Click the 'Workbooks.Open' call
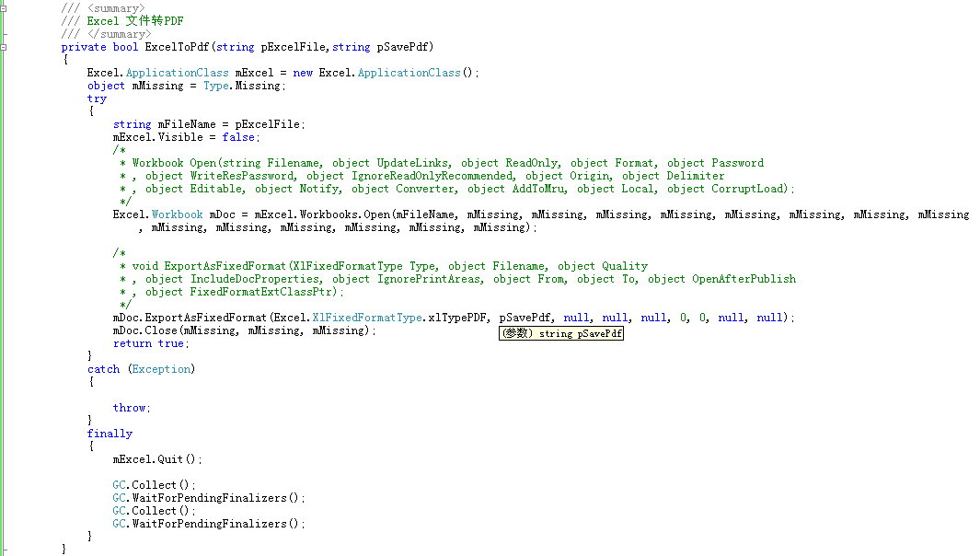Image resolution: width=980 pixels, height=556 pixels. (345, 214)
